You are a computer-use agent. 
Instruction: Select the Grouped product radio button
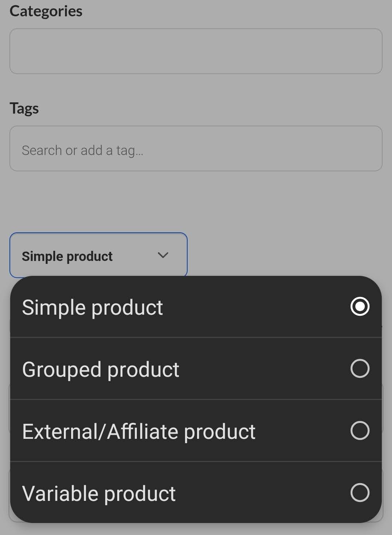(360, 368)
